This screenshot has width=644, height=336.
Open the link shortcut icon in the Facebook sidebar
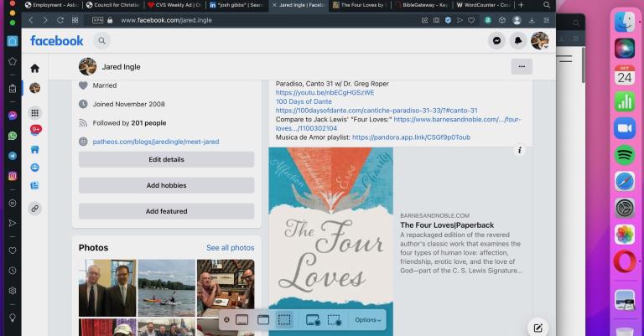[35, 209]
